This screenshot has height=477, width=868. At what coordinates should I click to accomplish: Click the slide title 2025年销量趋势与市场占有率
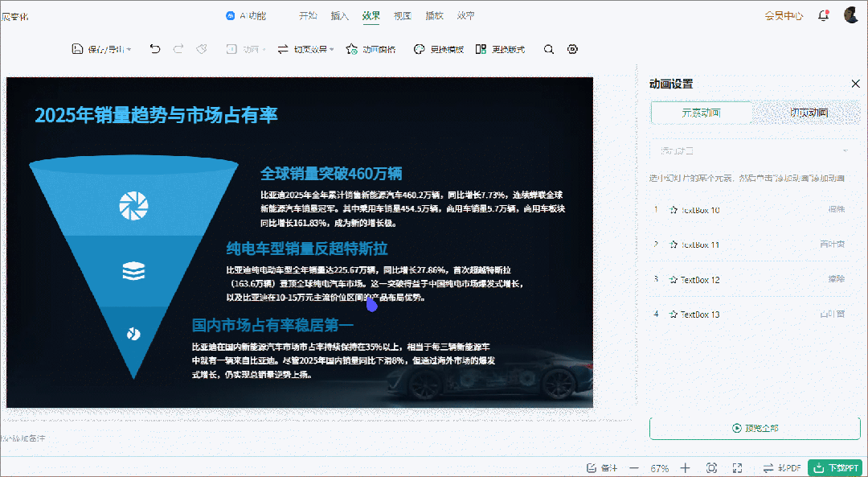[x=156, y=115]
